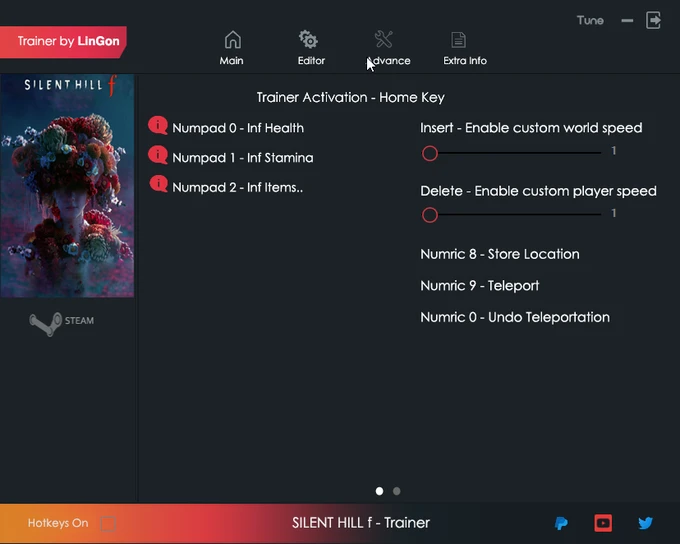
Task: Click the info icon beside Inf Items
Action: point(158,184)
